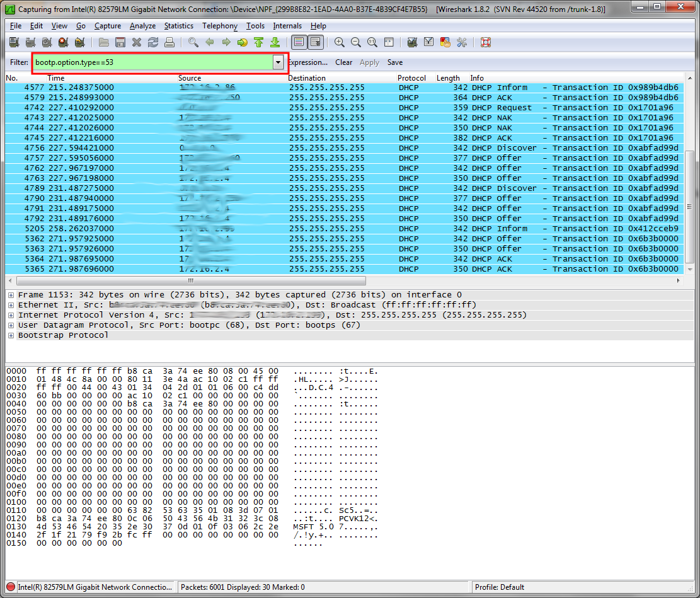Toggle auto scroll during live capture

(315, 42)
